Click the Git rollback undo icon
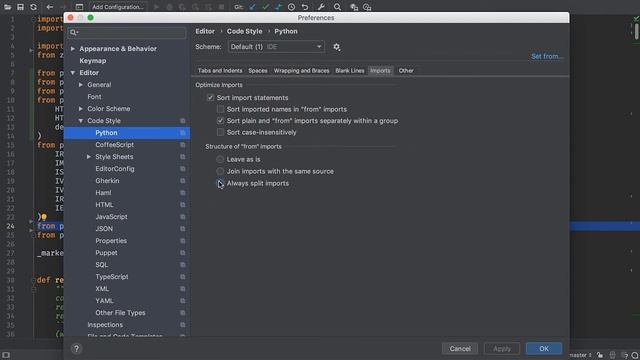 pos(304,7)
